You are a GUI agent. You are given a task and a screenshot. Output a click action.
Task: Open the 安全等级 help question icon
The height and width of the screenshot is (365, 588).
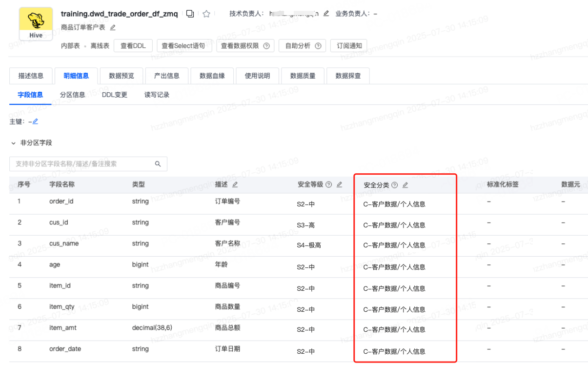tap(328, 184)
